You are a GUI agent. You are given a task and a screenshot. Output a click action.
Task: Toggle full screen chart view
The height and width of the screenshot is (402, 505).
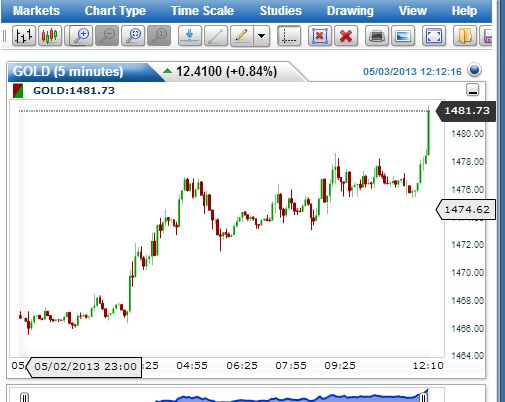tap(434, 35)
